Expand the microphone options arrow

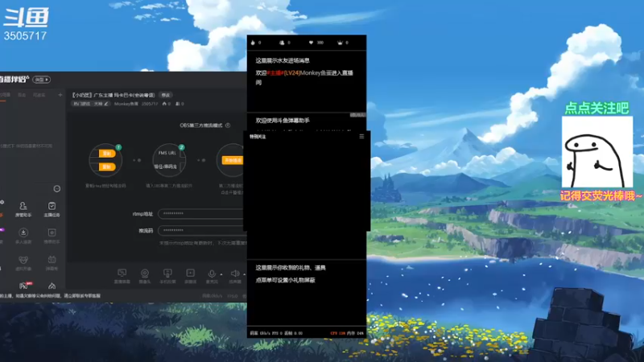pyautogui.click(x=221, y=274)
